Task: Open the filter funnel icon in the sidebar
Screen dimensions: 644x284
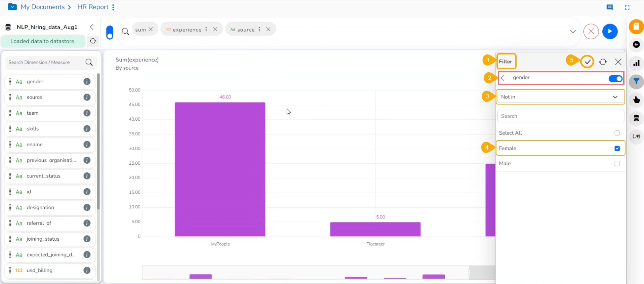Action: [x=636, y=81]
